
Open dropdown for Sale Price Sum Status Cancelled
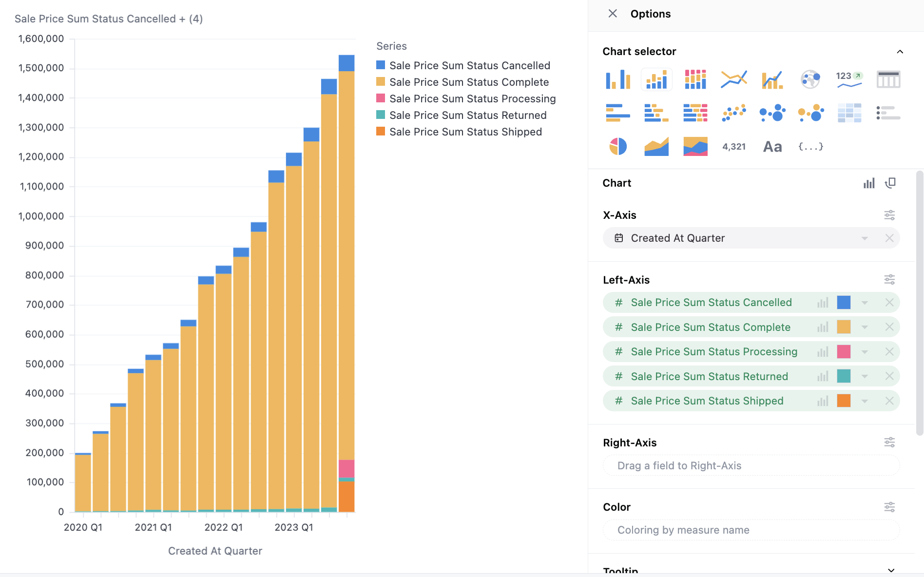click(865, 302)
